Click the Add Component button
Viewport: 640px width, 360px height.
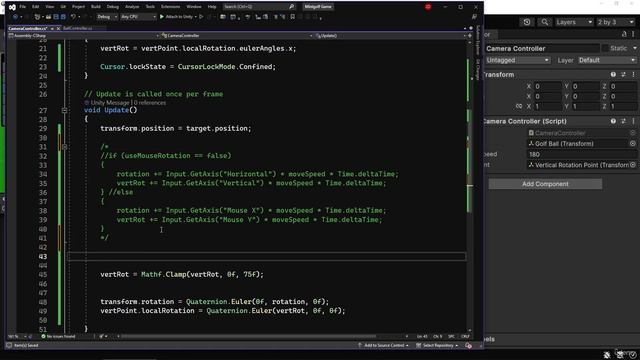[545, 184]
